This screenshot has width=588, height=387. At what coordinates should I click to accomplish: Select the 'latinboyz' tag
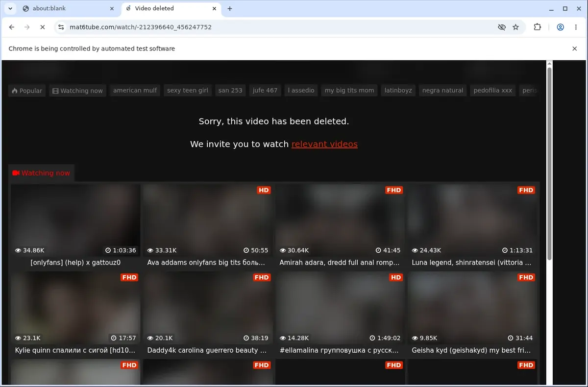(398, 90)
